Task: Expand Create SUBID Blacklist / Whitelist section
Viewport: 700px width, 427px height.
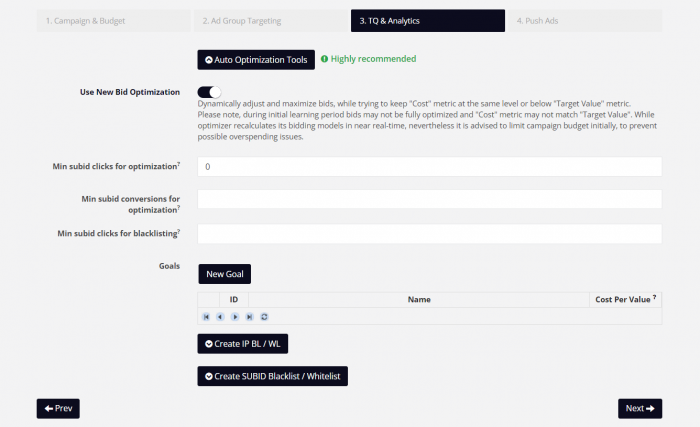Action: [x=272, y=377]
